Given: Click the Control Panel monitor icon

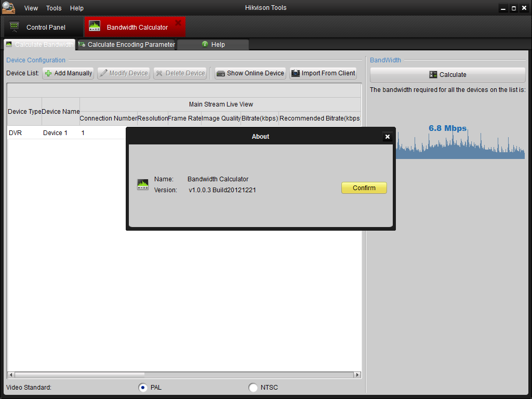Looking at the screenshot, I should [x=14, y=27].
